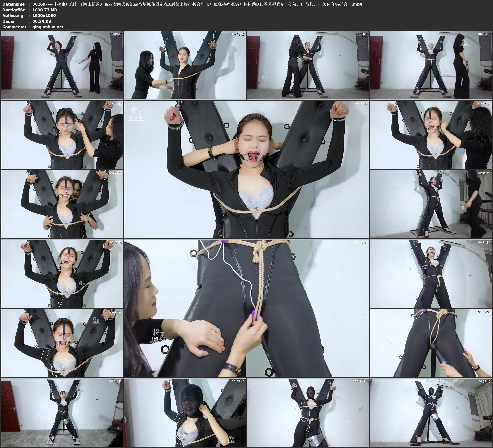Click the thumbnail timestamped 00:12:32
Screen dimensions: 493x448
(431, 135)
